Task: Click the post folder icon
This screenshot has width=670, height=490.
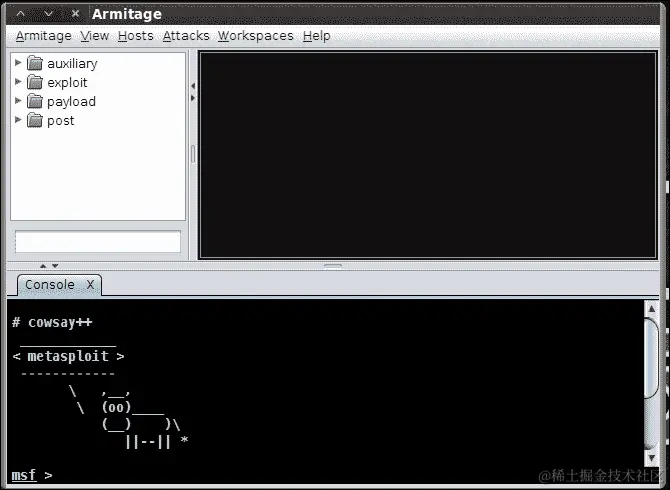Action: coord(35,120)
